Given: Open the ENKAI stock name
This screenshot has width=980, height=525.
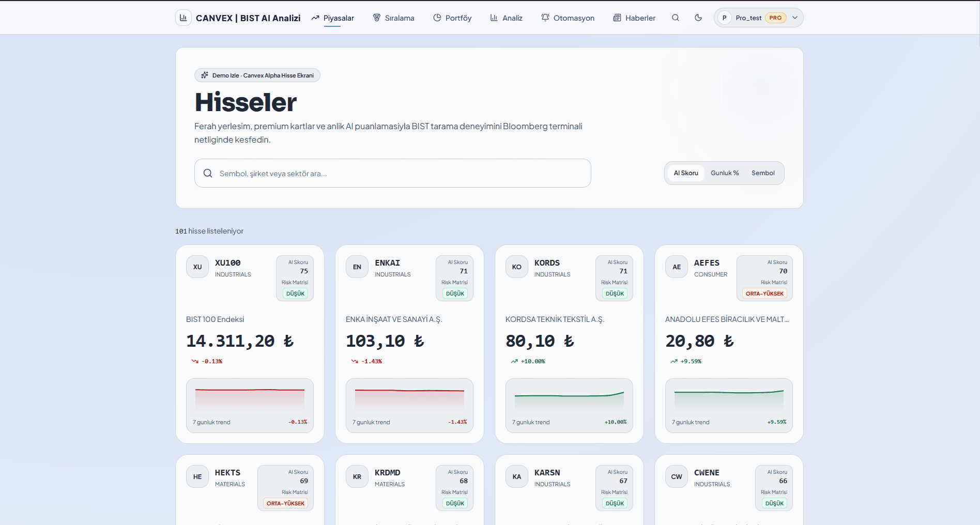Looking at the screenshot, I should click(388, 263).
